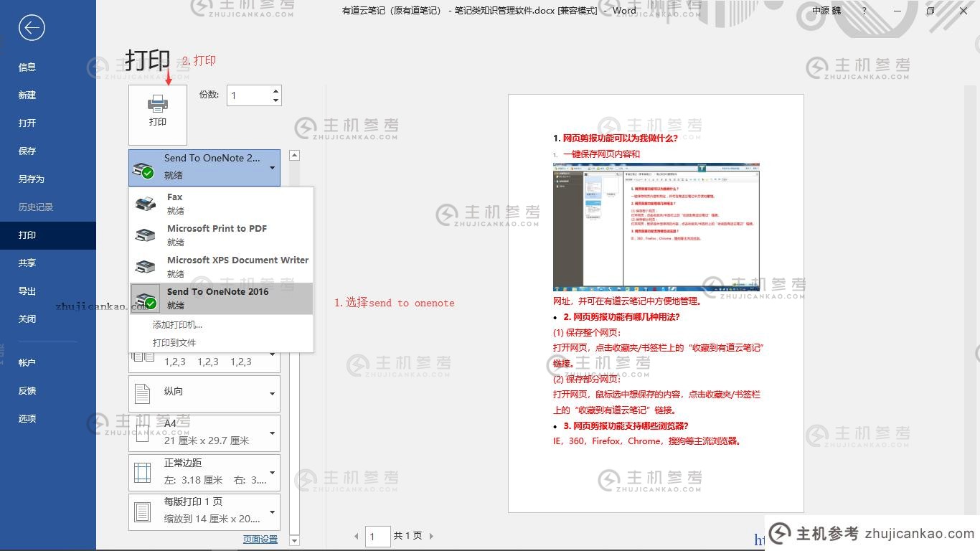980x551 pixels.
Task: Open pages per sheet (每版打印 1 页) dropdown
Action: pyautogui.click(x=204, y=512)
